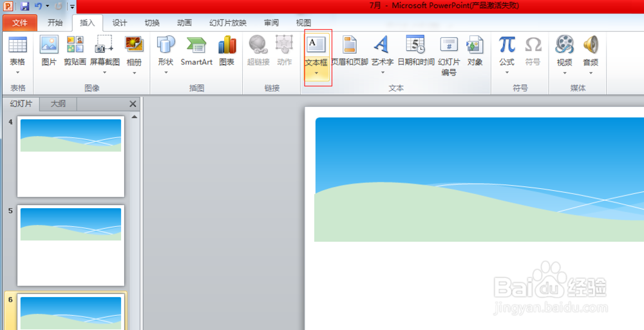Expand the 音频 dropdown arrow

tap(591, 73)
